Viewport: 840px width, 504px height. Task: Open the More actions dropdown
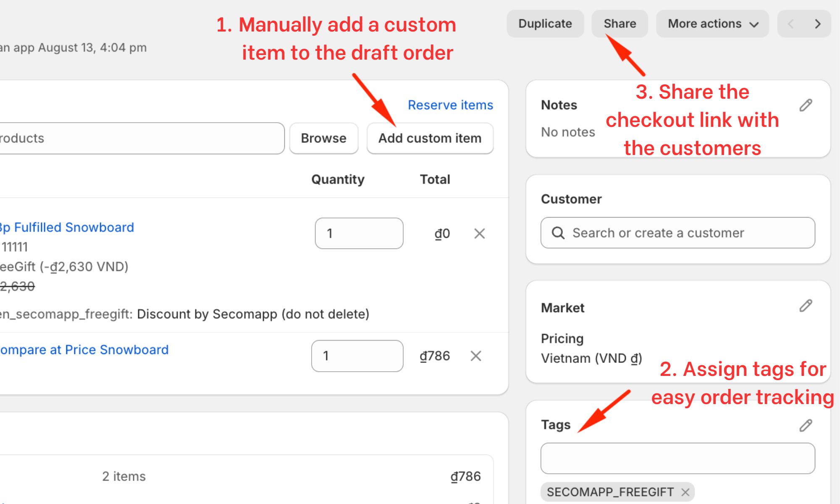pos(712,24)
